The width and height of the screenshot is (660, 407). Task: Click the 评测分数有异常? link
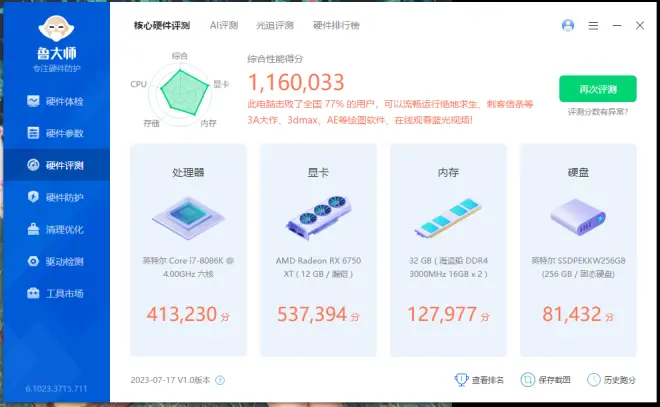pyautogui.click(x=597, y=112)
